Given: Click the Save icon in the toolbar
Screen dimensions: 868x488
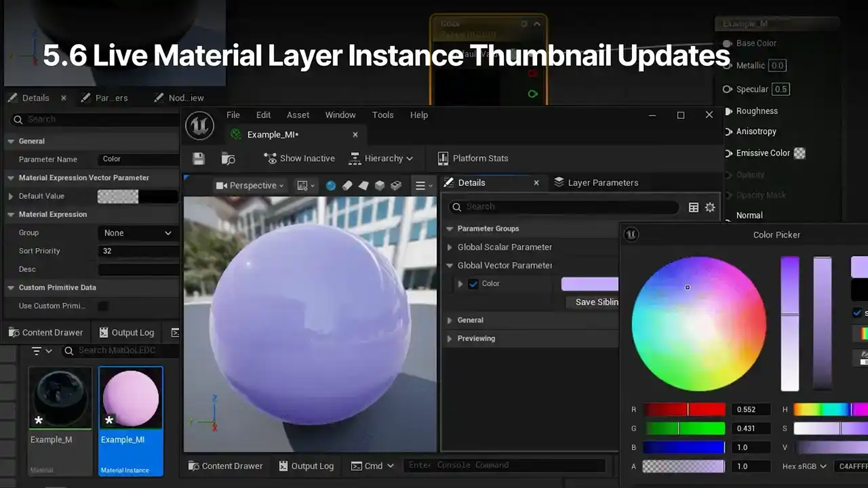Looking at the screenshot, I should (x=199, y=159).
